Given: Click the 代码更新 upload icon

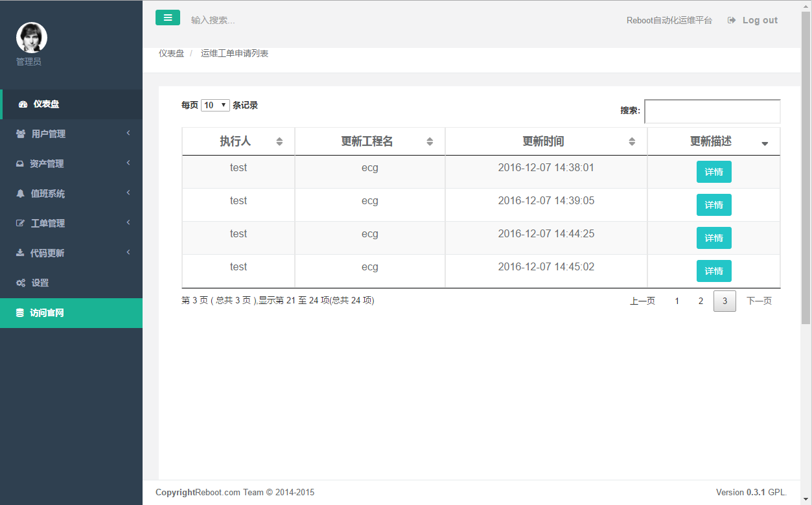Looking at the screenshot, I should (x=21, y=253).
